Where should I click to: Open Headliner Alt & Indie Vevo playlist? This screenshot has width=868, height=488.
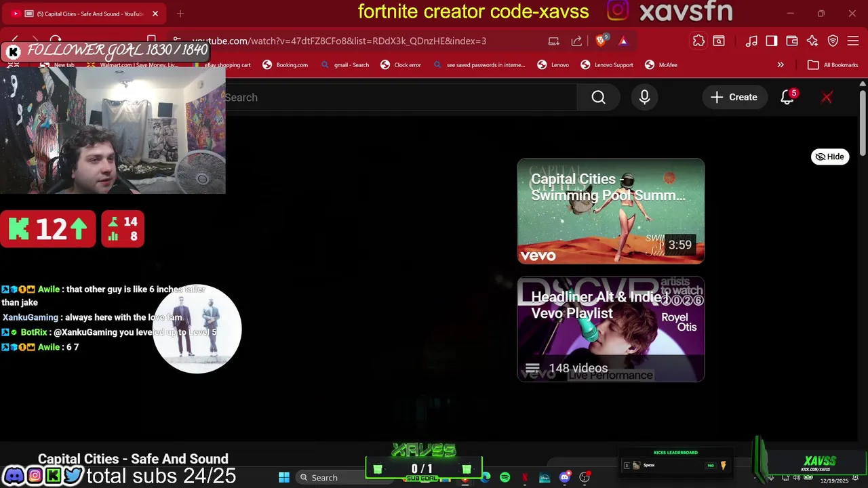[x=610, y=329]
